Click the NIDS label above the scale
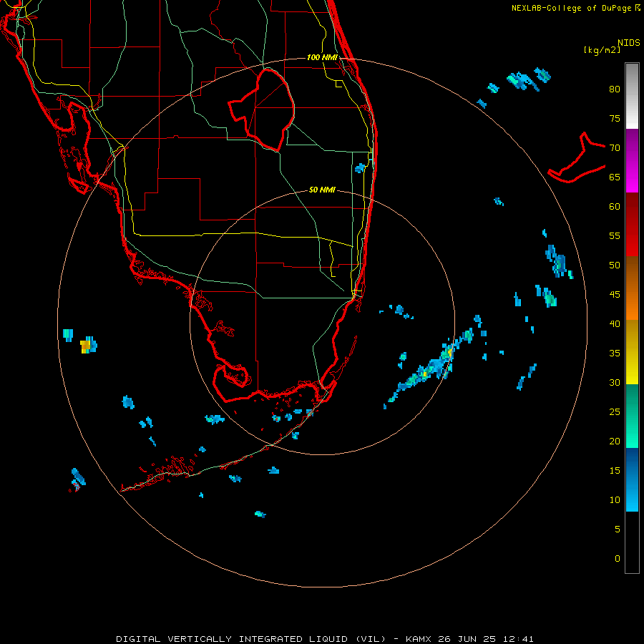This screenshot has width=644, height=644. point(628,43)
